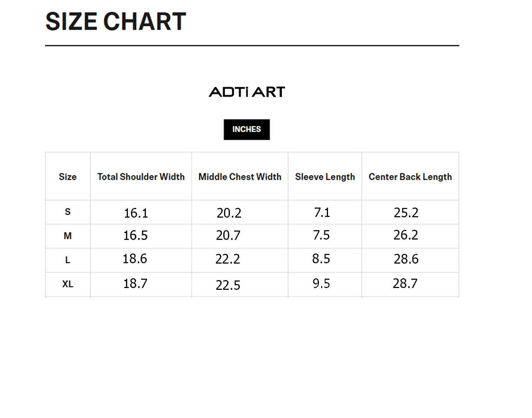Click the Middle Chest Width header
Image resolution: width=532 pixels, height=418 pixels.
[240, 177]
